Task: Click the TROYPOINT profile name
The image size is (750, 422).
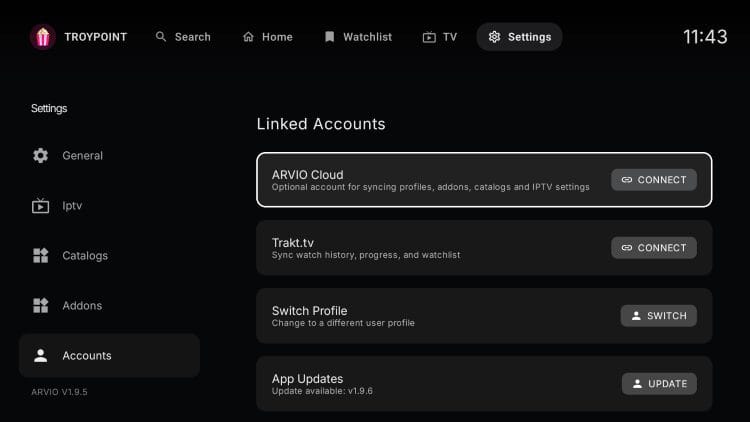Action: pos(96,37)
